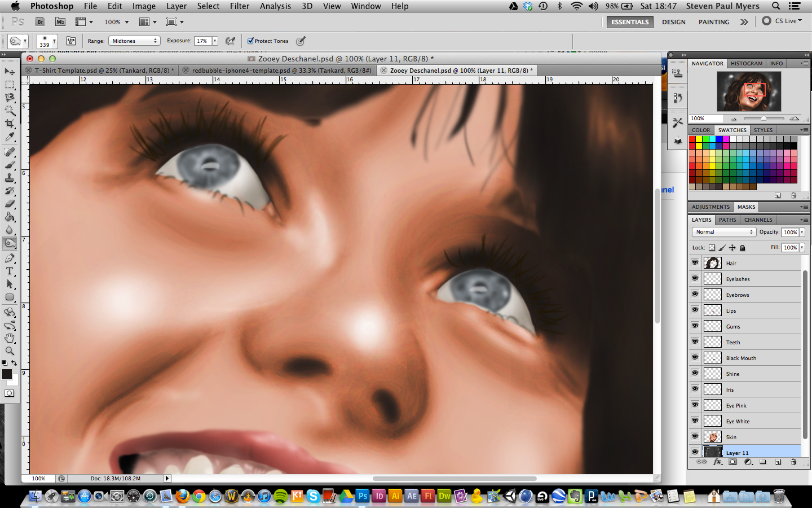
Task: Click the layer style fx button
Action: (717, 462)
